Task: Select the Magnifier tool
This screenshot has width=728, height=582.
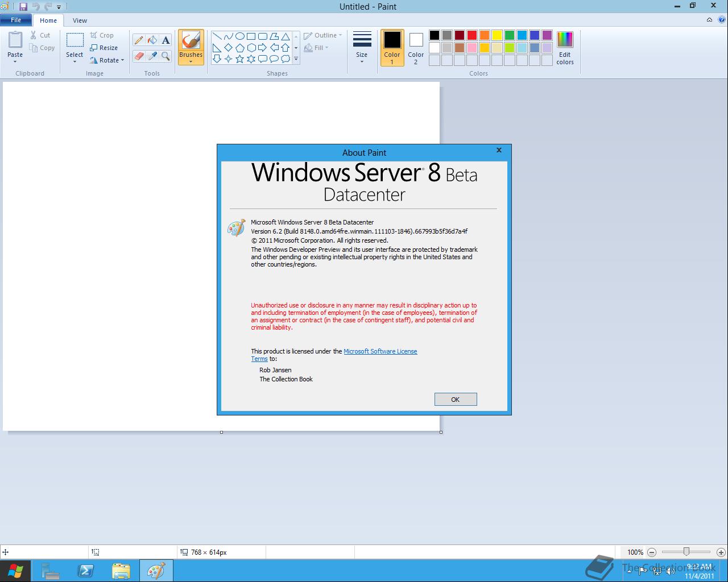Action: point(166,56)
